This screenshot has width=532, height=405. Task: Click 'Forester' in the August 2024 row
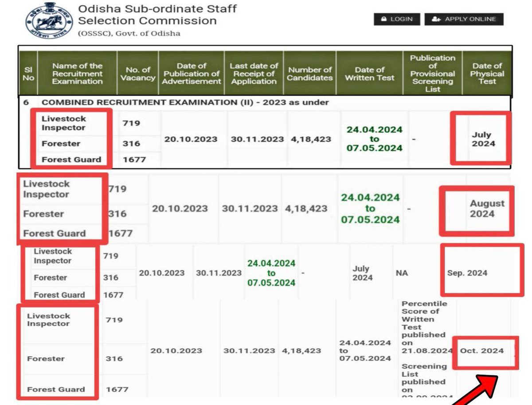(x=43, y=214)
